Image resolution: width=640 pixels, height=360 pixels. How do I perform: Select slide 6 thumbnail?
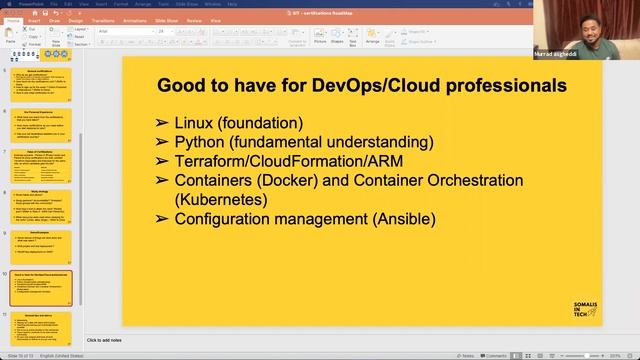41,125
